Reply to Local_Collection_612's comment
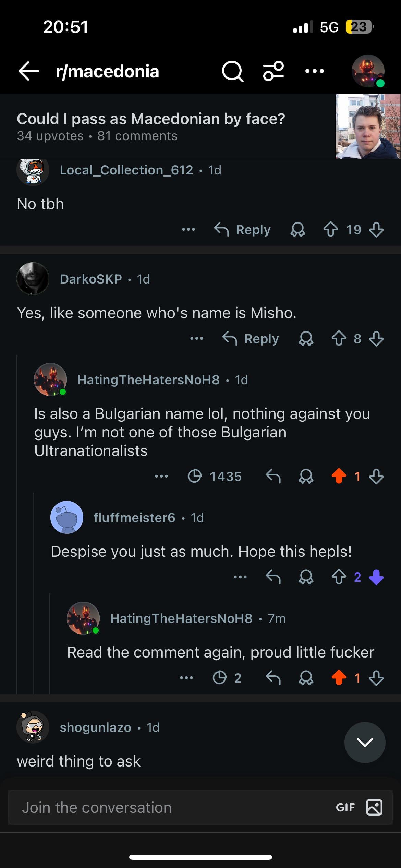This screenshot has height=868, width=401. pos(243,230)
